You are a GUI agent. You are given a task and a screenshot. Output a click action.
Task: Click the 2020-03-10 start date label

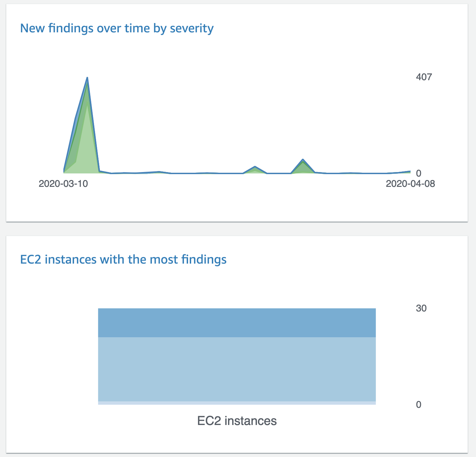[x=63, y=184]
